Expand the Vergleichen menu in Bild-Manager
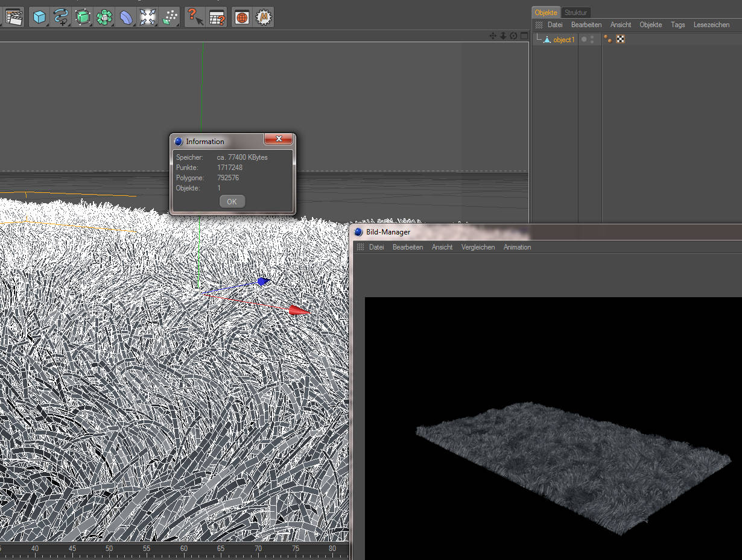Viewport: 742px width, 560px height. click(x=478, y=247)
